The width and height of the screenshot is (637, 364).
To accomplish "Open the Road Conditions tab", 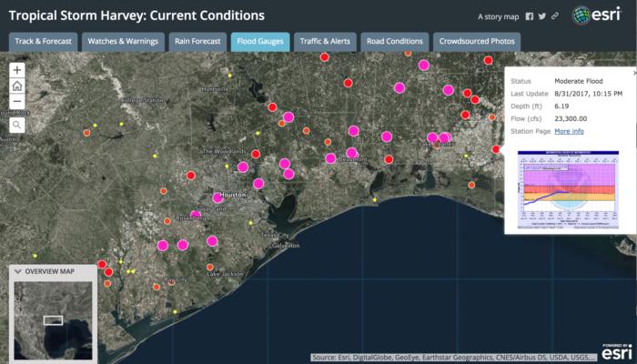I will click(394, 42).
